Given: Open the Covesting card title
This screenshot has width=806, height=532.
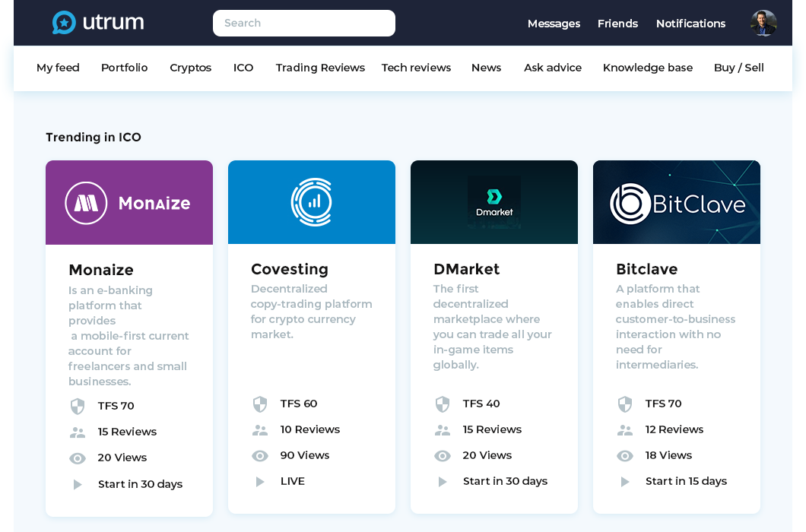Looking at the screenshot, I should pyautogui.click(x=290, y=269).
